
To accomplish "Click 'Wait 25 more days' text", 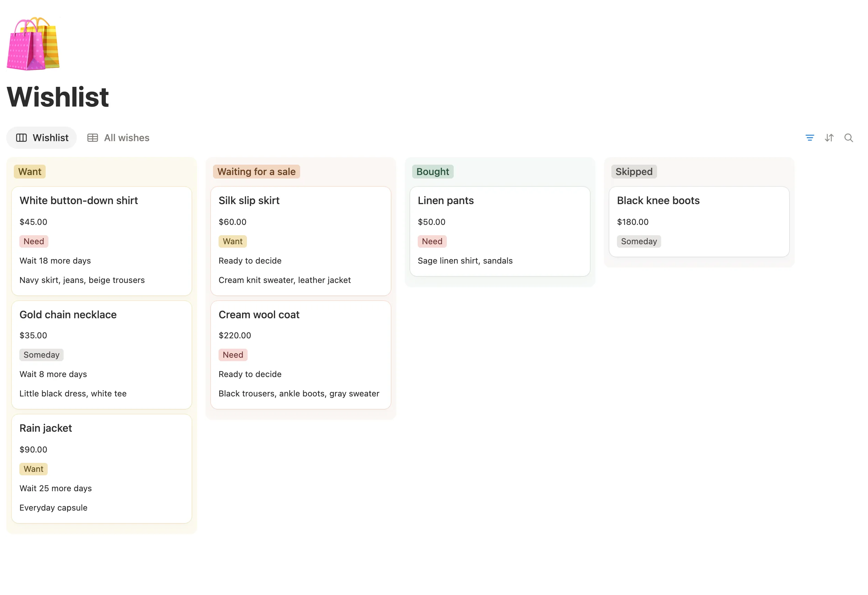I will [55, 488].
